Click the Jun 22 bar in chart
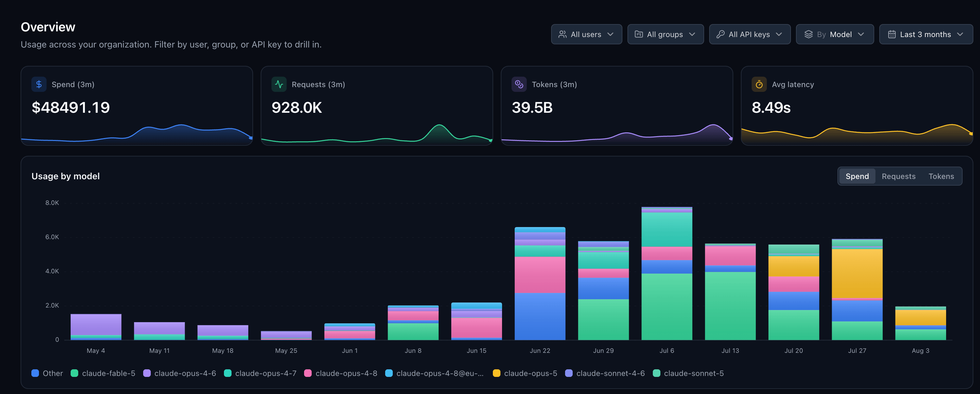This screenshot has height=394, width=980. (540, 284)
